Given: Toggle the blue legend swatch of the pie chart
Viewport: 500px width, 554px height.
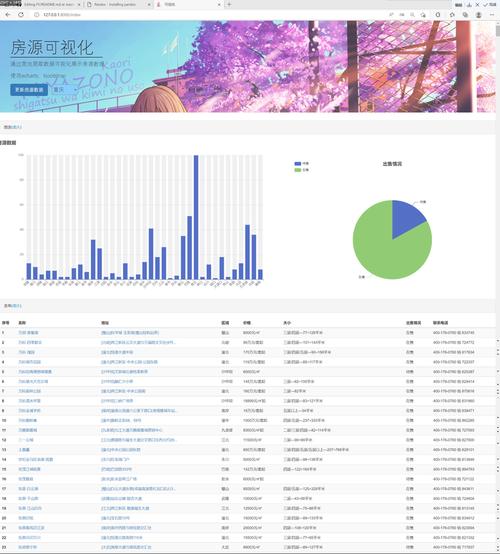Looking at the screenshot, I should pos(298,164).
